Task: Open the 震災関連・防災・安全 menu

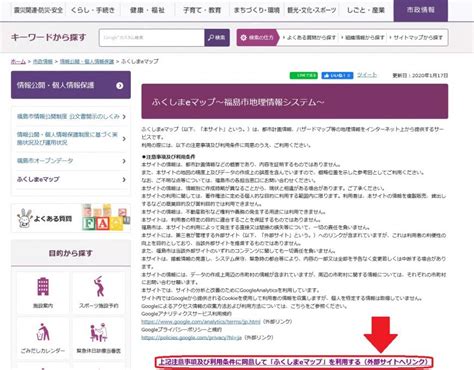Action: pos(38,10)
